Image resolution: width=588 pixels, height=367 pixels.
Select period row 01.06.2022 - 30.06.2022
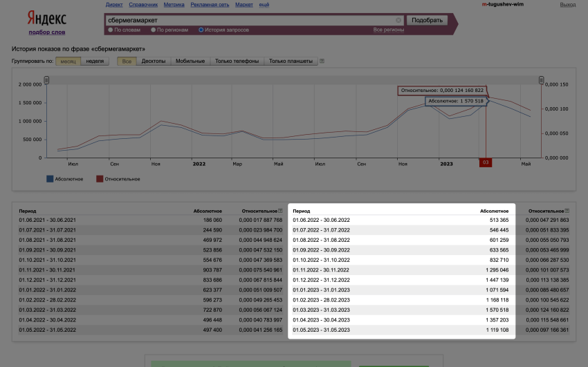coord(430,220)
